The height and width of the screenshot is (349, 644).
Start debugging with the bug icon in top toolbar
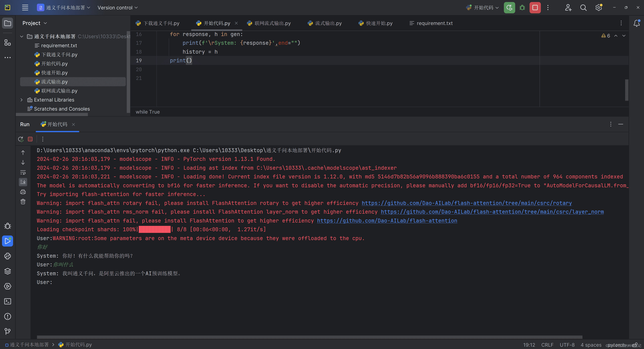coord(522,8)
